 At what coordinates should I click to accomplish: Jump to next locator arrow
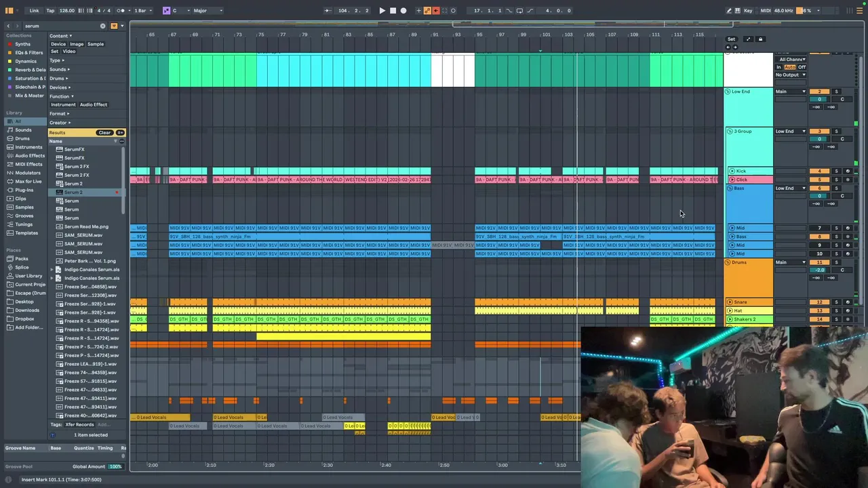(x=736, y=47)
